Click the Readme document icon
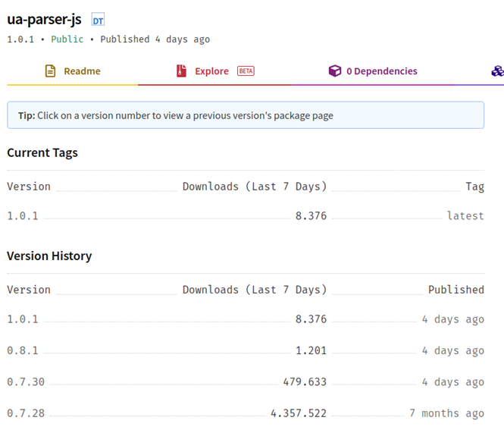Screen dimensions: 504x430 click(x=50, y=71)
